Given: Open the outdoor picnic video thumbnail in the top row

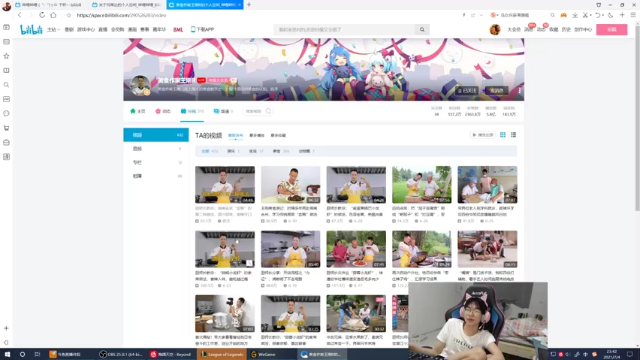Looking at the screenshot, I should 422,184.
